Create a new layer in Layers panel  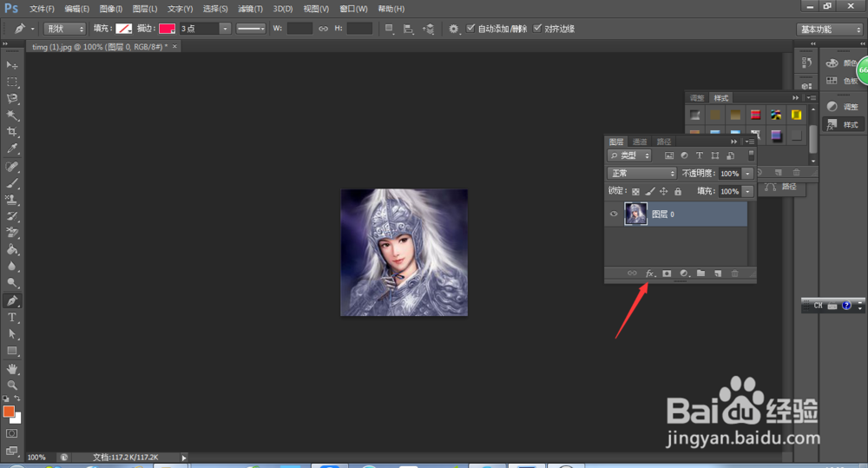(718, 274)
